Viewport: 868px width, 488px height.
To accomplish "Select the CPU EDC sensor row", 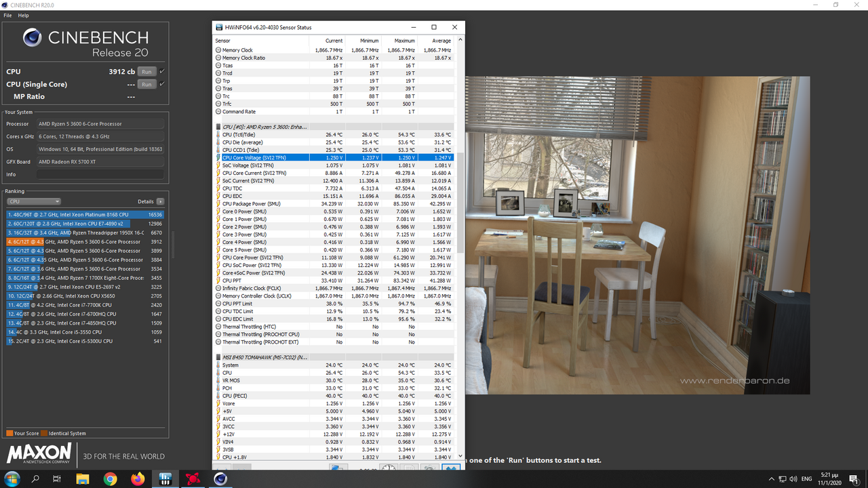I will (335, 196).
